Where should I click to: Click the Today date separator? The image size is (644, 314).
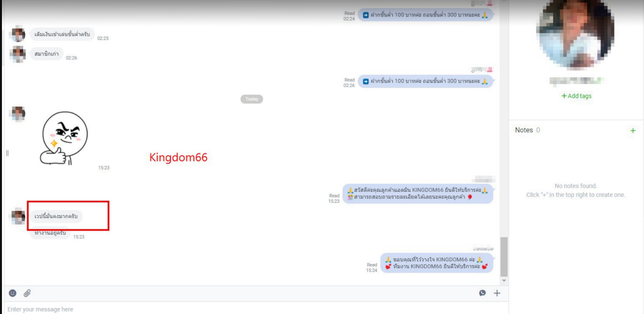tap(252, 99)
